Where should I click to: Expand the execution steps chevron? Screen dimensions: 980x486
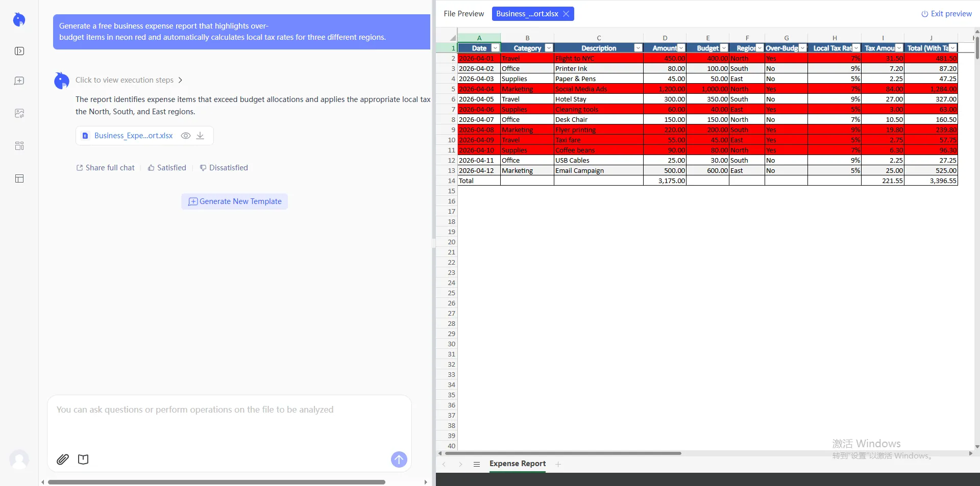click(x=180, y=80)
